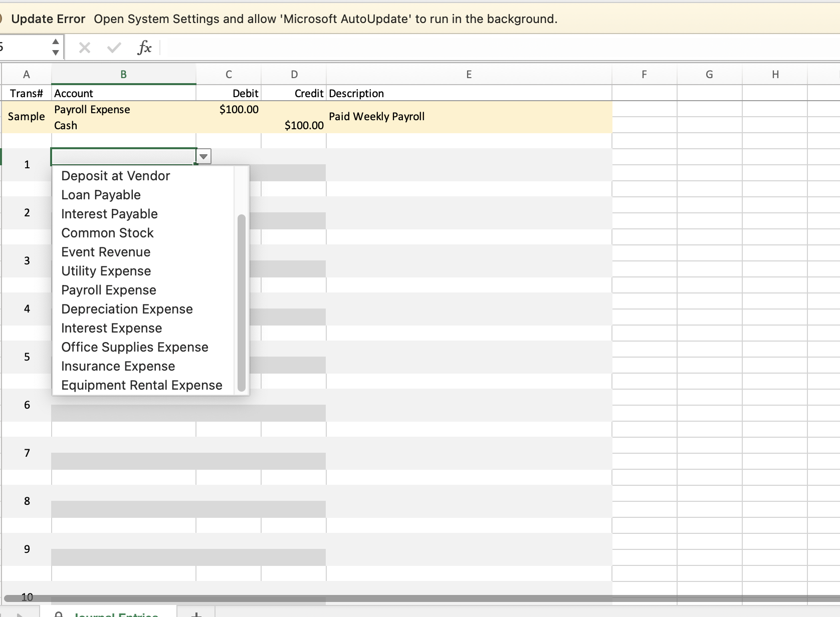Click the horizontal sheet scrollbar
Image resolution: width=840 pixels, height=617 pixels.
tap(401, 598)
